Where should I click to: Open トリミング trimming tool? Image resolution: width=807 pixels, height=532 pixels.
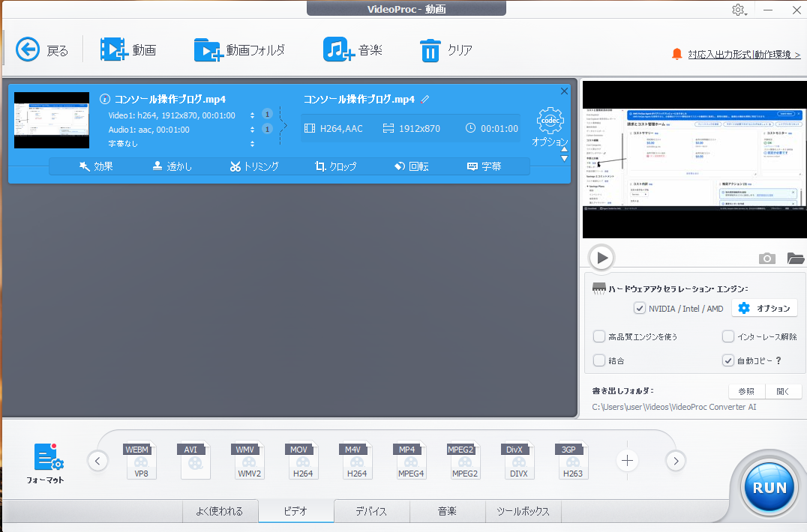(254, 166)
